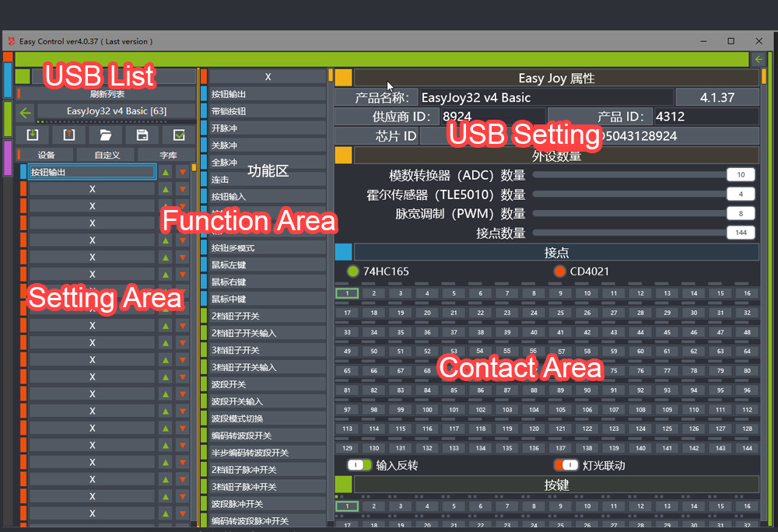Click the 脉宽调制 (PWM) 数量 slider
This screenshot has width=778, height=532.
tap(629, 213)
